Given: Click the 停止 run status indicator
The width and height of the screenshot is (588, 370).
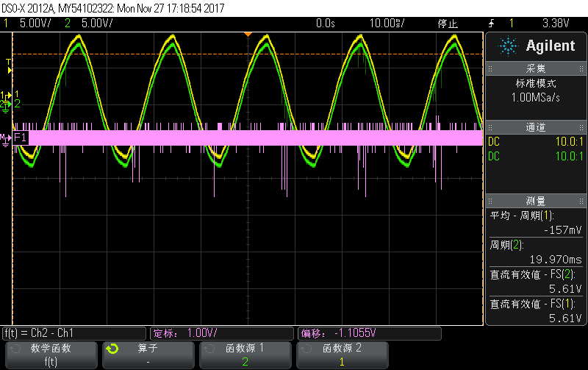Looking at the screenshot, I should 448,24.
